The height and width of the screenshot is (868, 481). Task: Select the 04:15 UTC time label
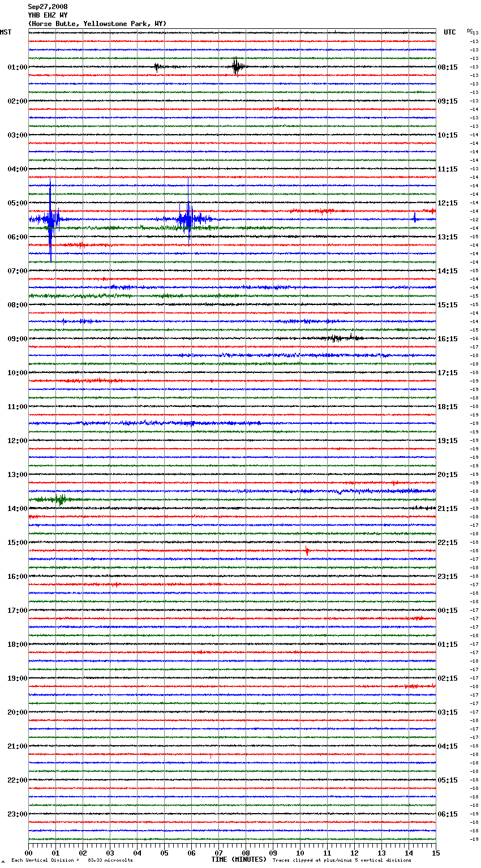(x=448, y=746)
